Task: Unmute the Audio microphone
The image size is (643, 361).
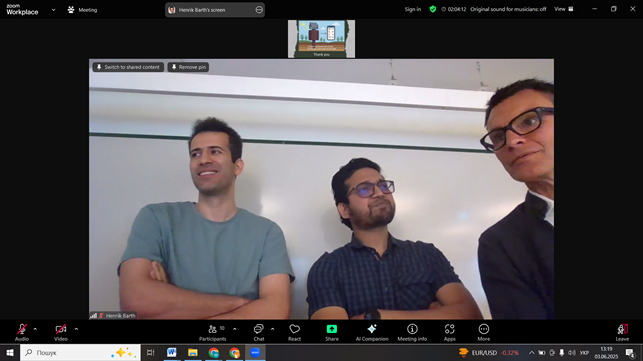Action: pyautogui.click(x=22, y=329)
